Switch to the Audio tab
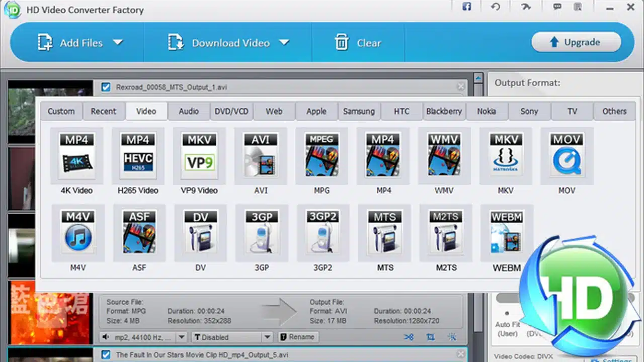Screen dimensions: 644x362 [189, 111]
